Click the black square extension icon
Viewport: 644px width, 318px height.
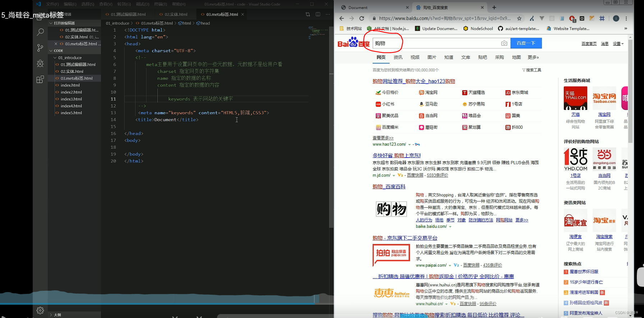582,18
